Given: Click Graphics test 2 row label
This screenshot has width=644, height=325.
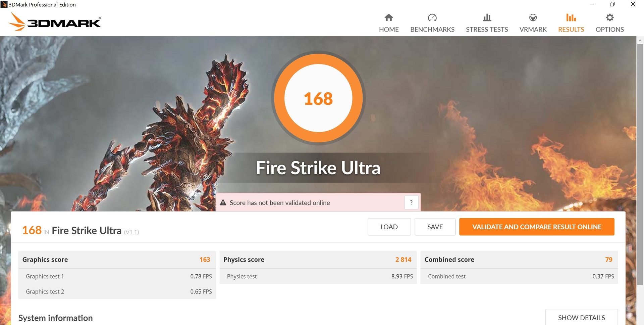Looking at the screenshot, I should pos(45,291).
